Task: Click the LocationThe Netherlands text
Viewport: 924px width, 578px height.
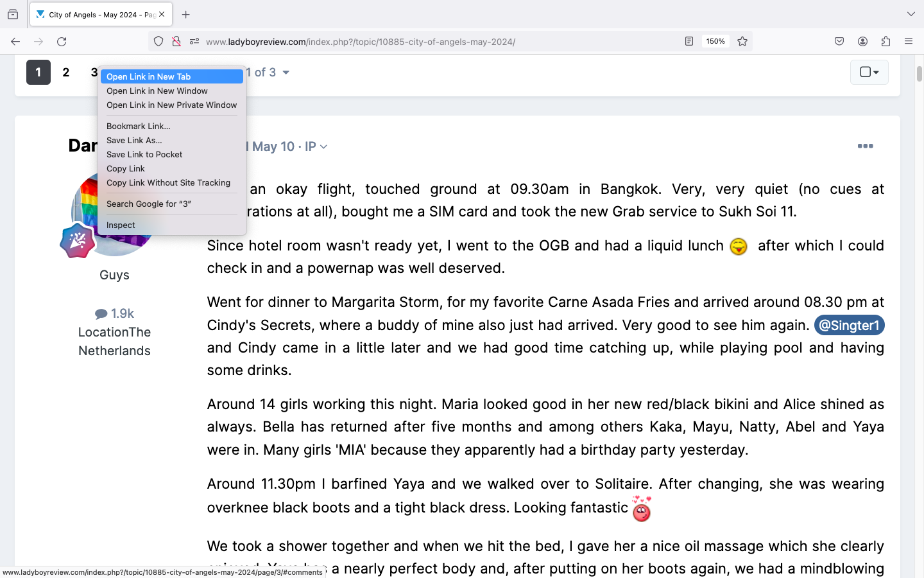Action: point(114,342)
